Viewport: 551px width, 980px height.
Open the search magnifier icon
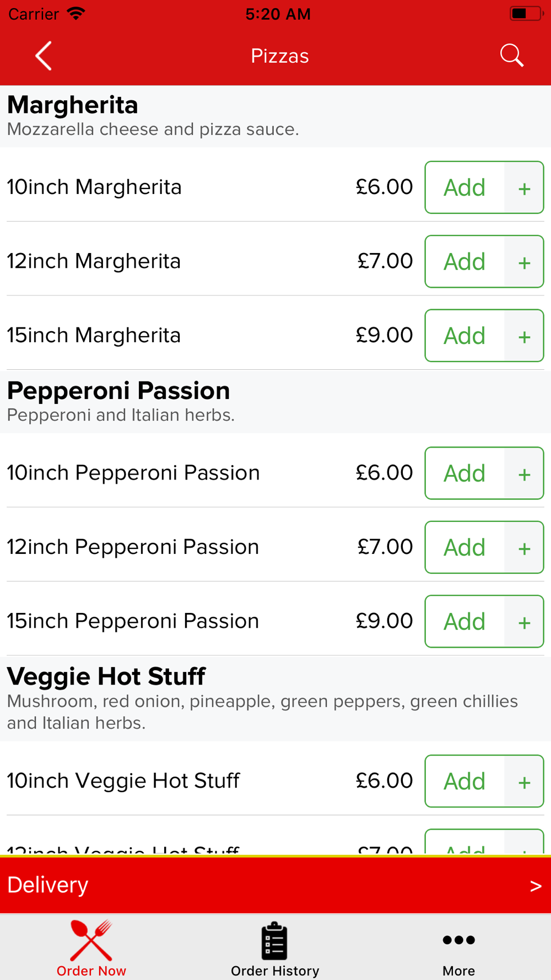click(x=511, y=56)
